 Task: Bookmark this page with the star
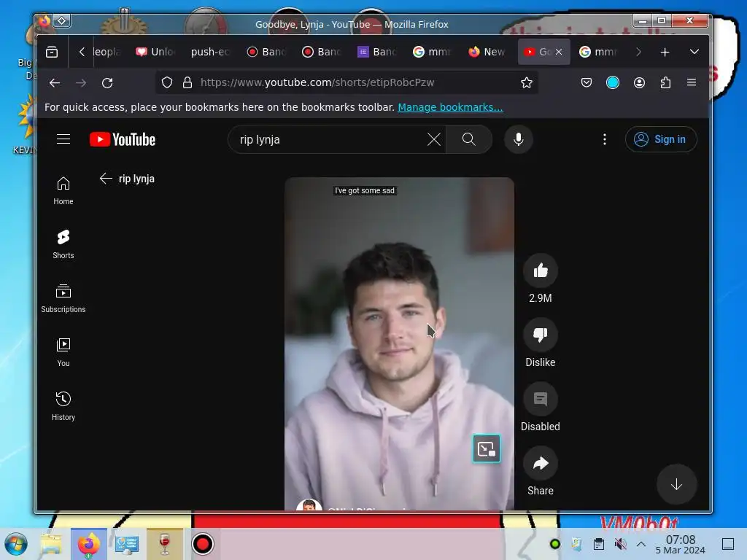click(527, 82)
